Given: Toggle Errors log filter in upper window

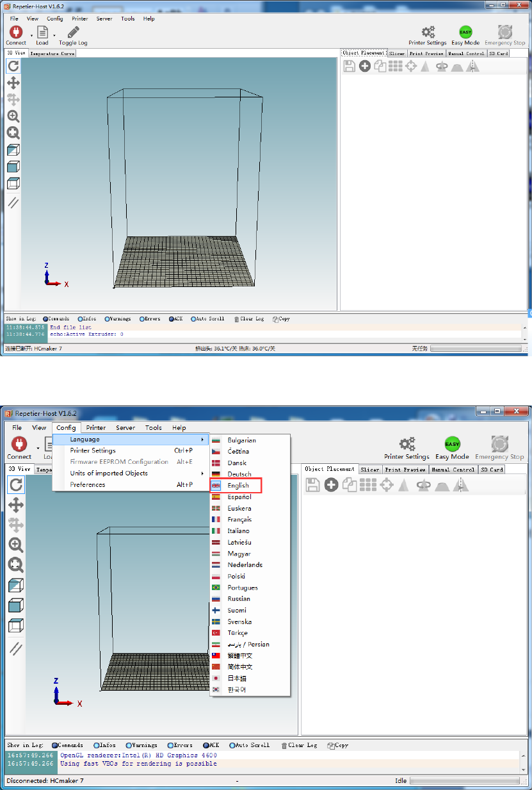Looking at the screenshot, I should click(x=150, y=318).
